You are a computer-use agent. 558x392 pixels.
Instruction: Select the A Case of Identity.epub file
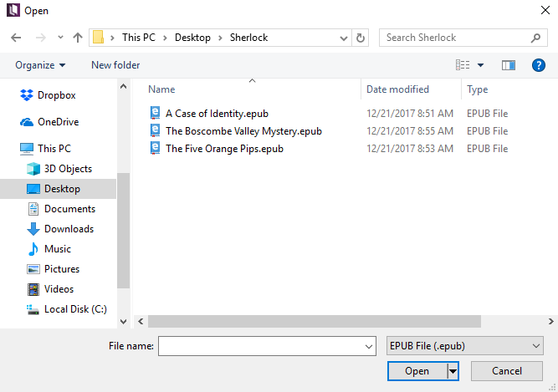[x=217, y=113]
